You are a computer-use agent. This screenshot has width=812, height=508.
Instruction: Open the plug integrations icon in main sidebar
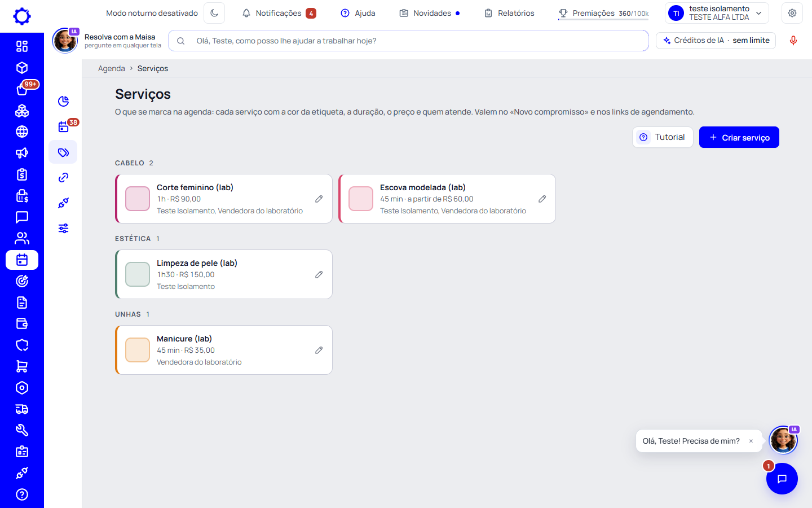click(22, 473)
